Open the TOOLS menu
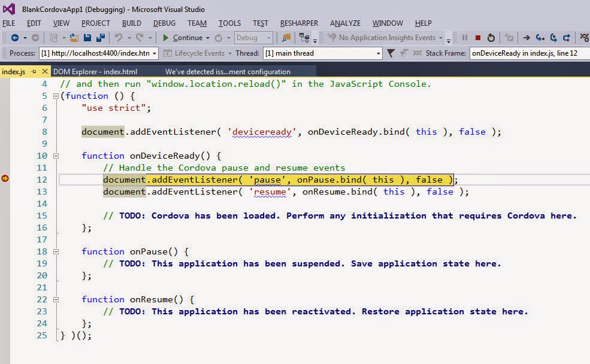 point(229,23)
